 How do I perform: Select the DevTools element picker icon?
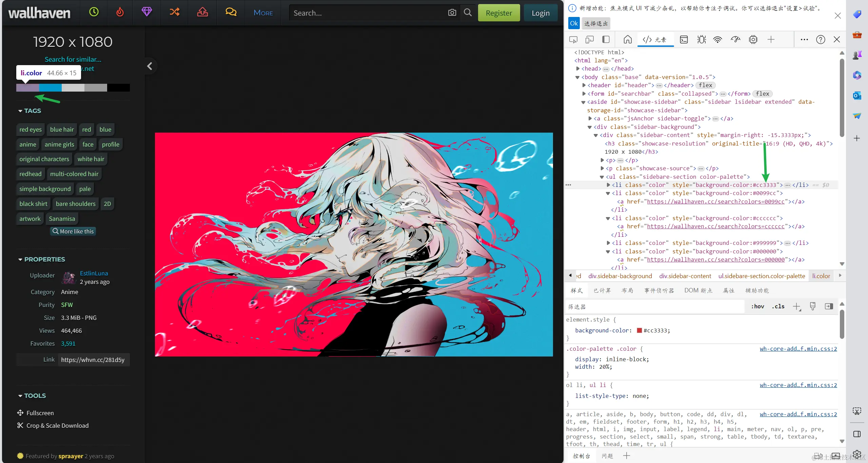[573, 39]
